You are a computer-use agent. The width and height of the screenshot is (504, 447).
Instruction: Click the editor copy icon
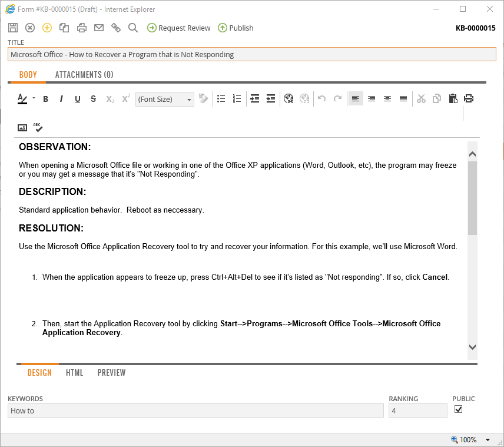437,99
